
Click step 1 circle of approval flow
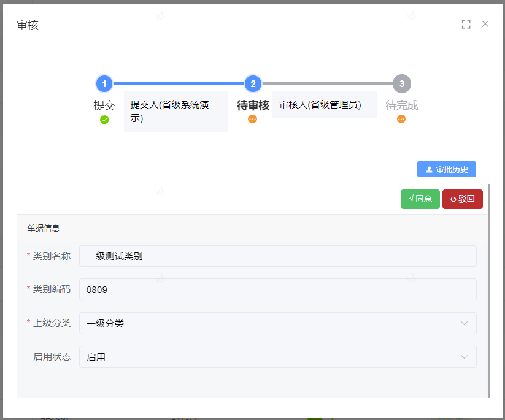(x=104, y=83)
